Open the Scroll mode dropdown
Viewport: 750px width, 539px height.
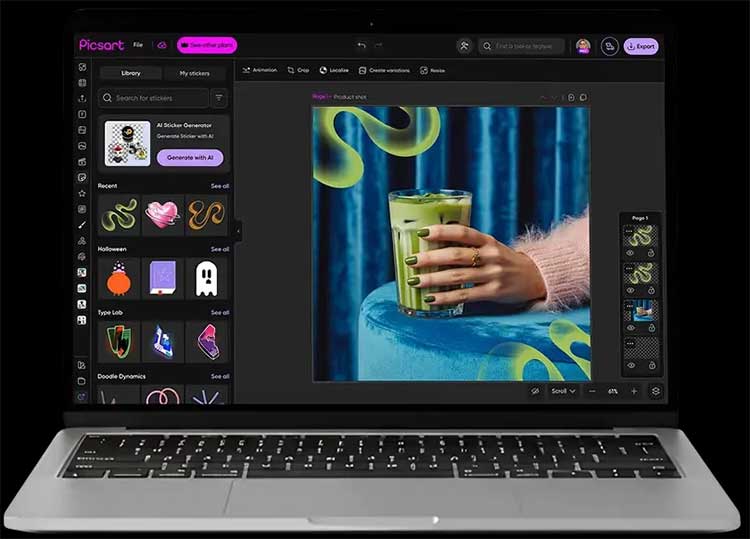pyautogui.click(x=563, y=391)
